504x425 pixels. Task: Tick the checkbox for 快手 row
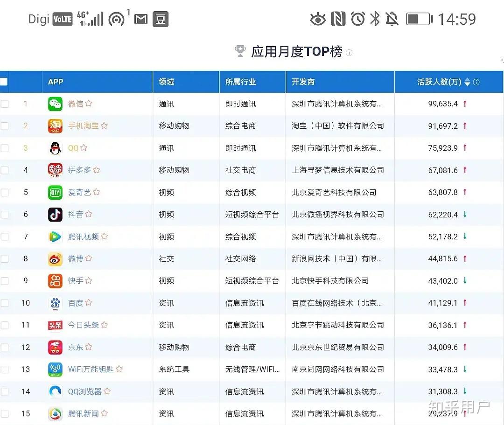5,281
